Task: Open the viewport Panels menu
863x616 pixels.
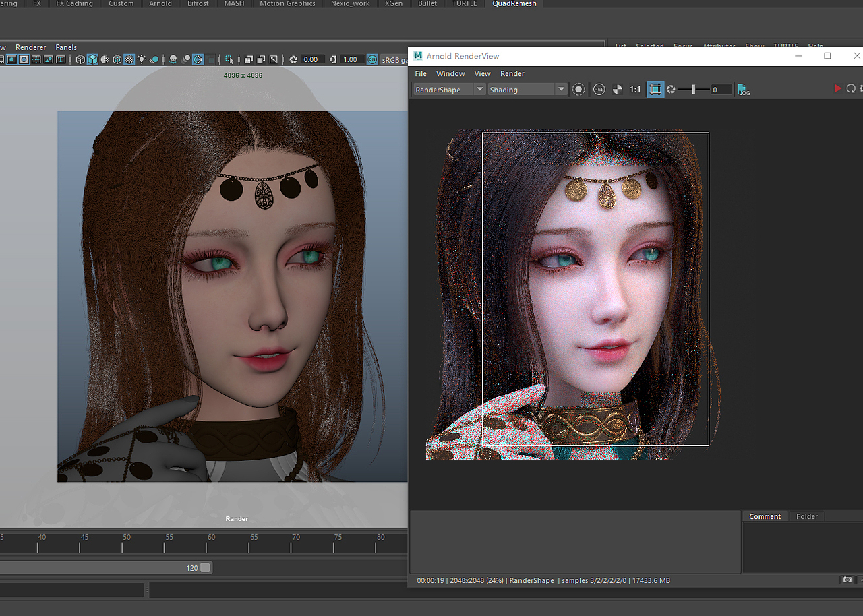Action: (x=66, y=47)
